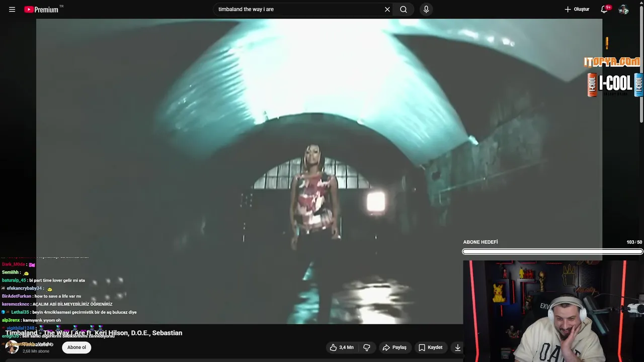Image resolution: width=644 pixels, height=362 pixels.
Task: Open the YouTube hamburger guide menu
Action: coord(12,10)
